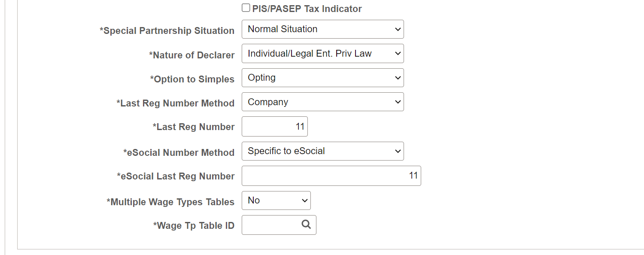This screenshot has height=255, width=644.
Task: Expand the Nature of Declarer dropdown
Action: tap(322, 54)
